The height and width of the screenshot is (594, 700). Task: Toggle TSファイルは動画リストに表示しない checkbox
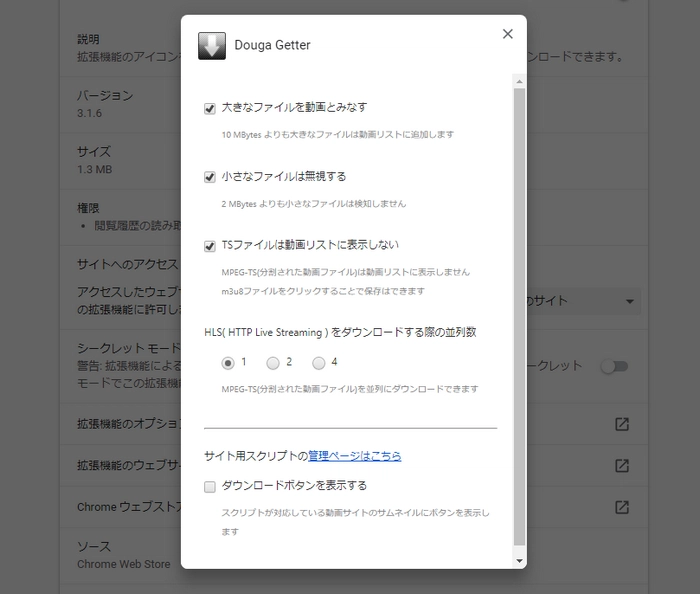210,246
